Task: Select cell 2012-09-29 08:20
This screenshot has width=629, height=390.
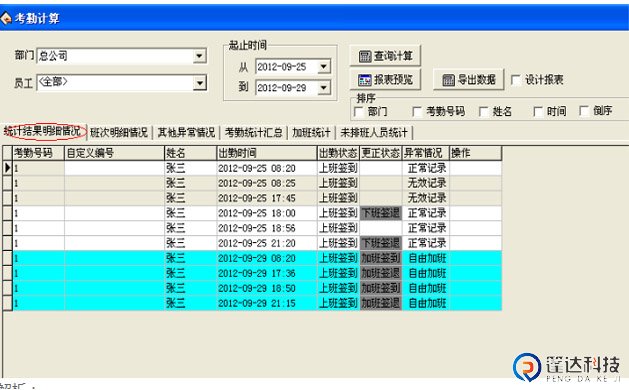Action: (x=267, y=258)
